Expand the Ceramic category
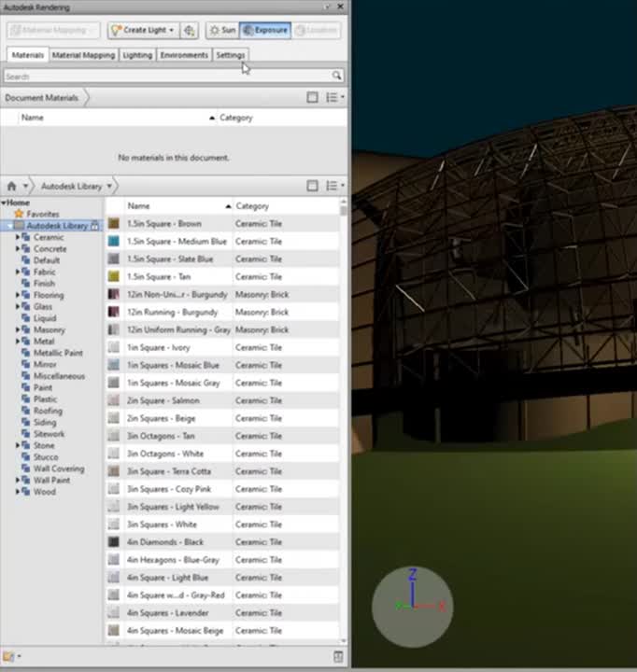The image size is (637, 672). [18, 236]
